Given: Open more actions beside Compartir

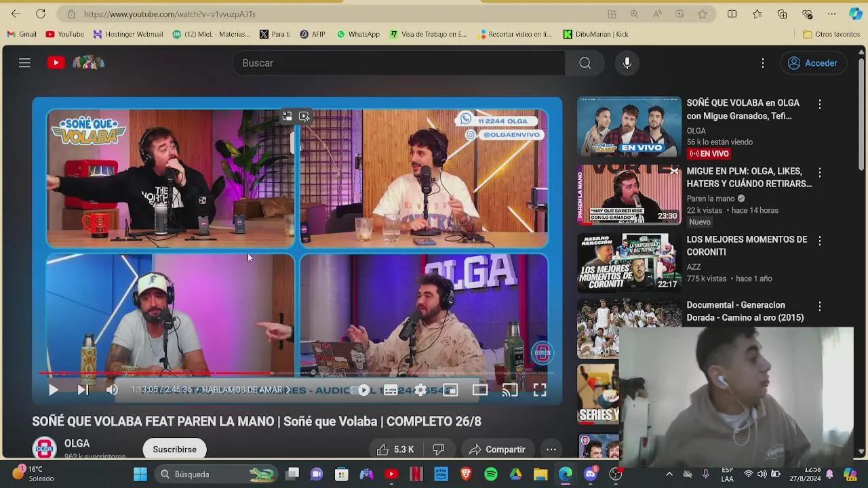Looking at the screenshot, I should 551,449.
